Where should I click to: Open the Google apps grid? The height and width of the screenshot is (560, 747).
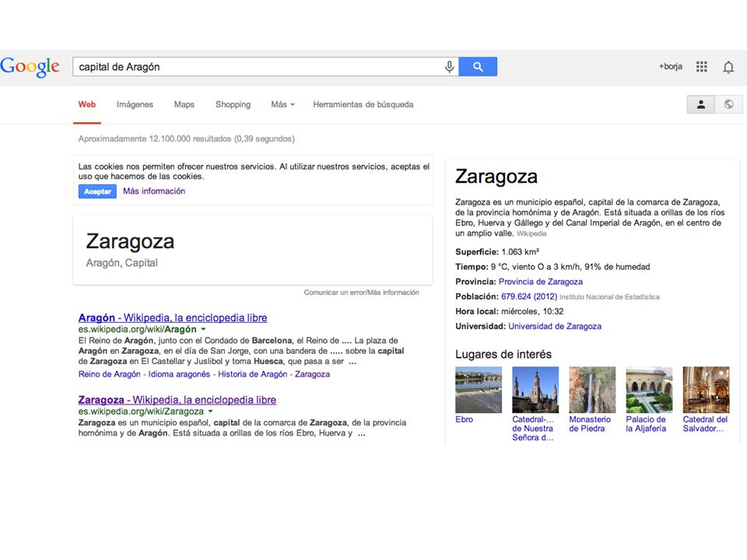click(701, 67)
